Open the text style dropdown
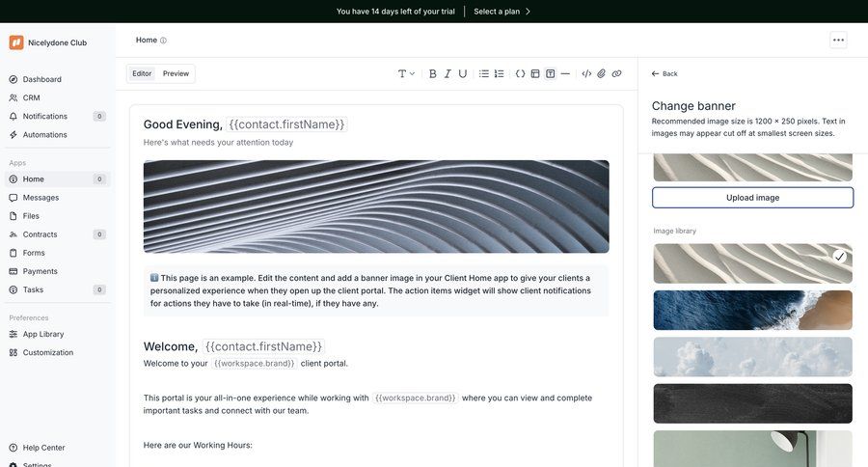 tap(406, 73)
